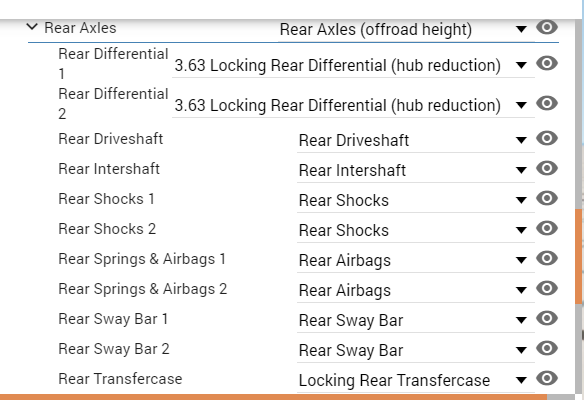Image resolution: width=584 pixels, height=400 pixels.
Task: Toggle eye icon for Rear Intershaft
Action: (x=547, y=168)
